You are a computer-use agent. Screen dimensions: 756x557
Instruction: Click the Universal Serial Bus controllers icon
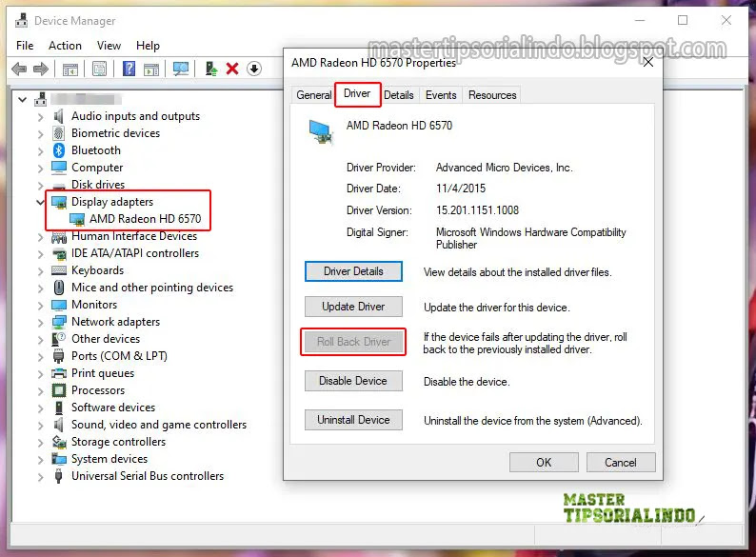tap(59, 476)
